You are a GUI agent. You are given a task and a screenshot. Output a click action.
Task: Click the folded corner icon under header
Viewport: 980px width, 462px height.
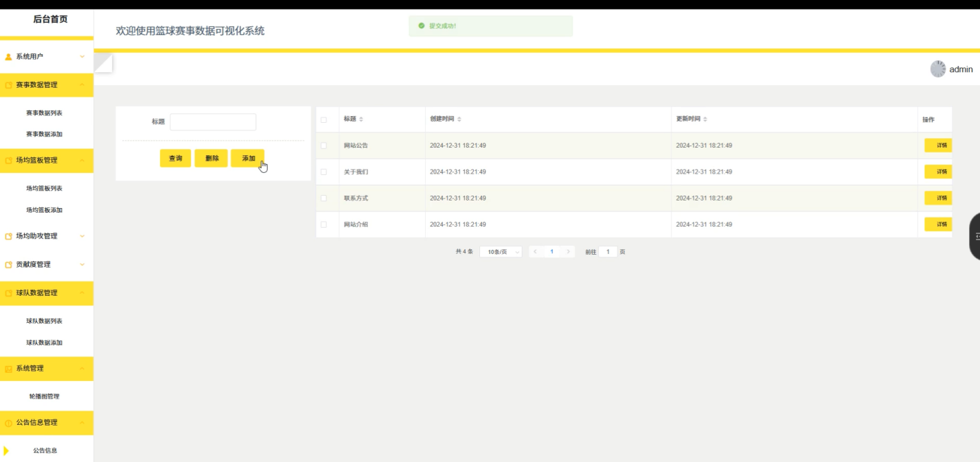(x=103, y=63)
